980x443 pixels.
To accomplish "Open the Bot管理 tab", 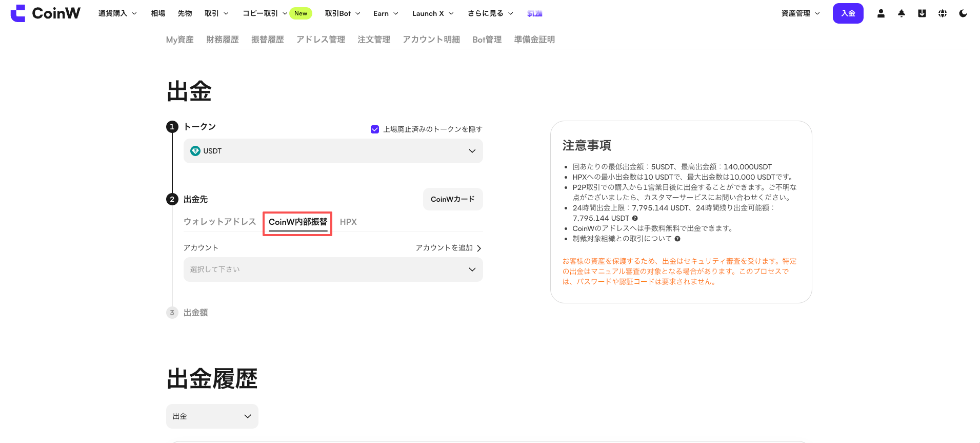I will coord(487,40).
